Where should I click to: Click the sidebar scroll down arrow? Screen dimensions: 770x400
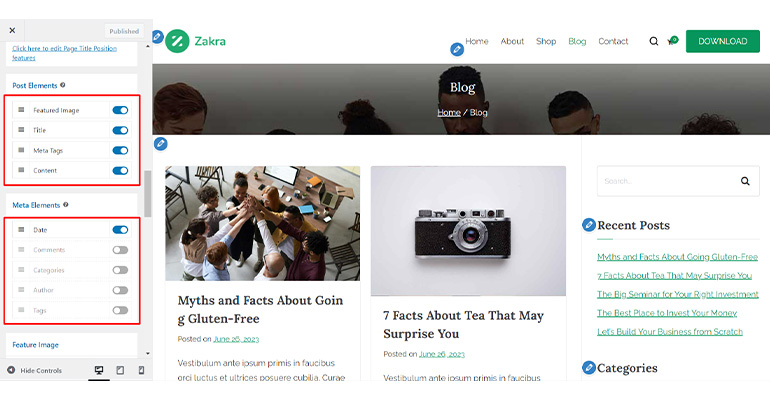148,353
